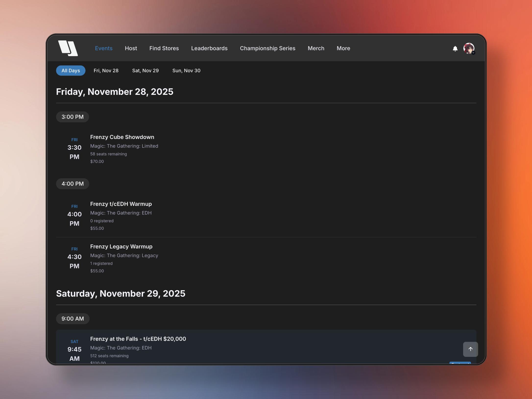532x399 pixels.
Task: Open the notifications bell
Action: 455,49
